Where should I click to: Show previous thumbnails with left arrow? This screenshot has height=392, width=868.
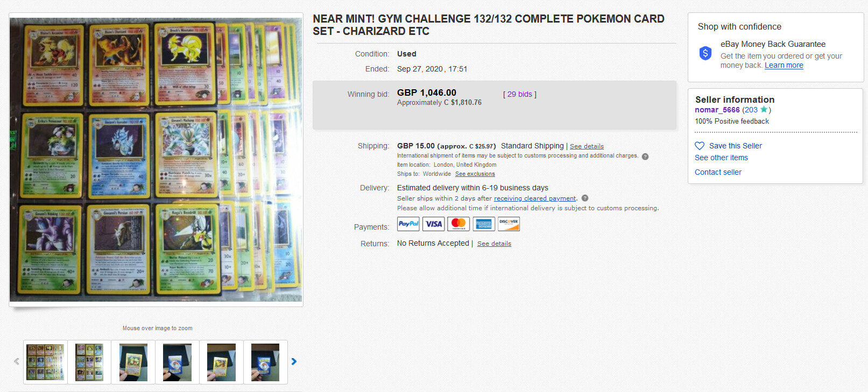point(16,361)
